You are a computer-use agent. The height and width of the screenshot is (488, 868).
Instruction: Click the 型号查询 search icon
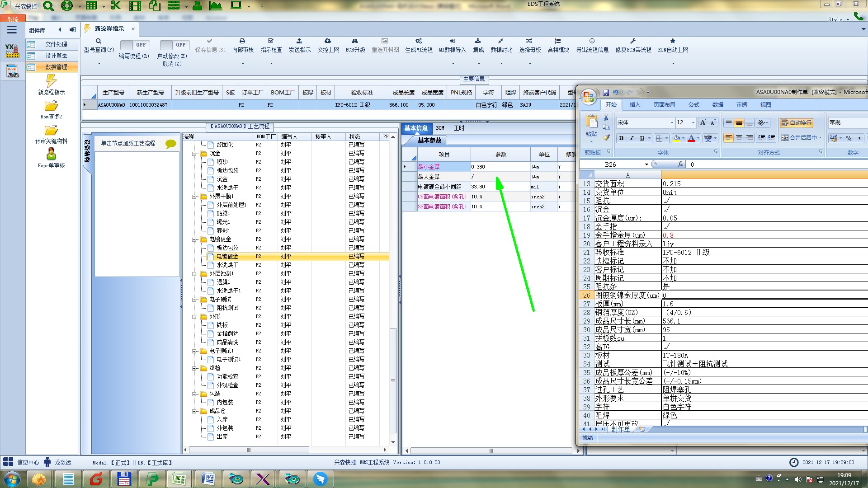point(99,41)
